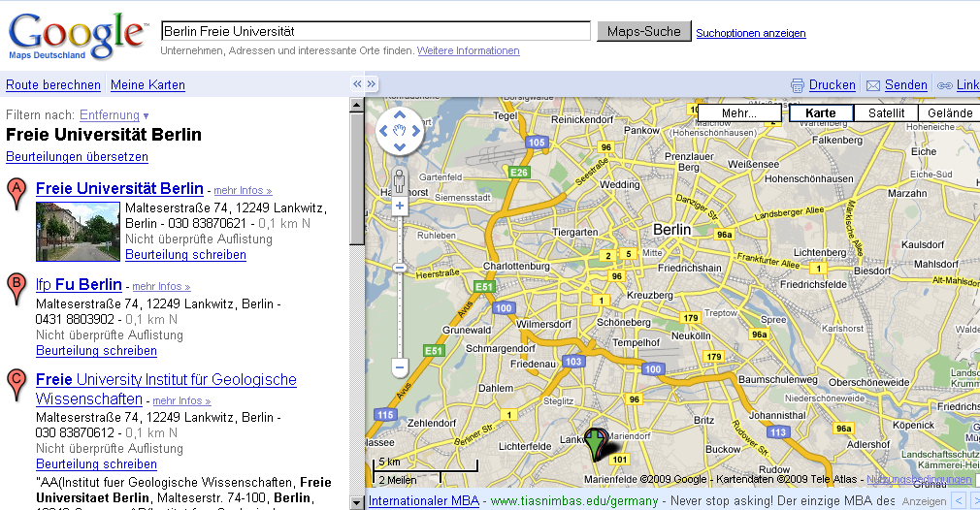Image resolution: width=980 pixels, height=510 pixels.
Task: Click the Charlottenburg label on map
Action: tap(516, 266)
